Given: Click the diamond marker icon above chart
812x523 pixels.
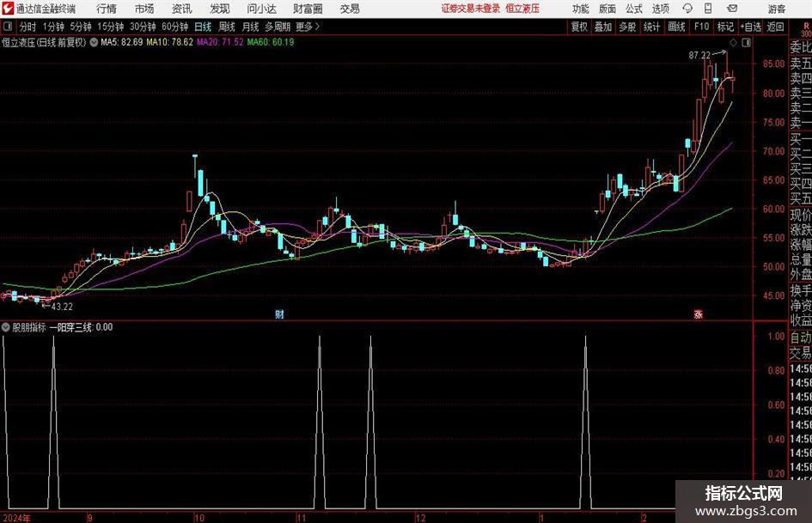Looking at the screenshot, I should tap(733, 43).
